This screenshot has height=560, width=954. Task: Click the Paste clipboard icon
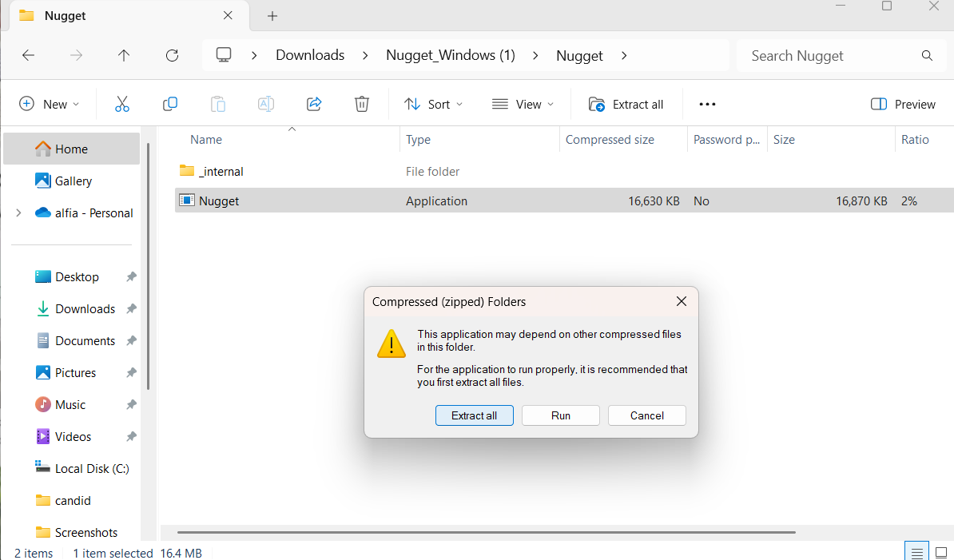[218, 104]
